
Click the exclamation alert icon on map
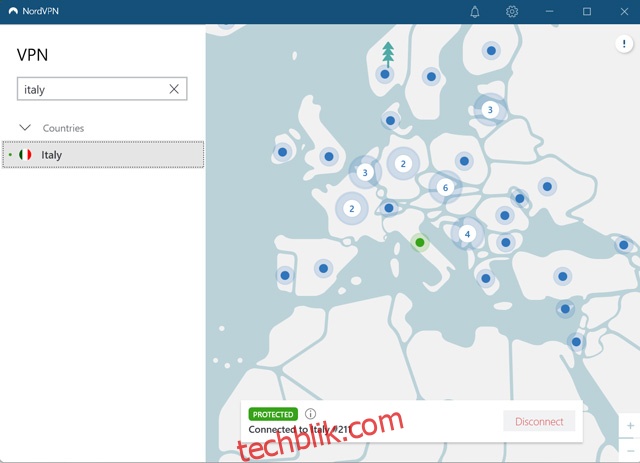tap(624, 43)
